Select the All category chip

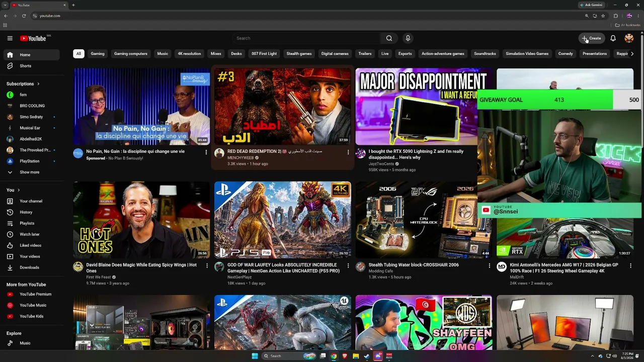coord(78,54)
